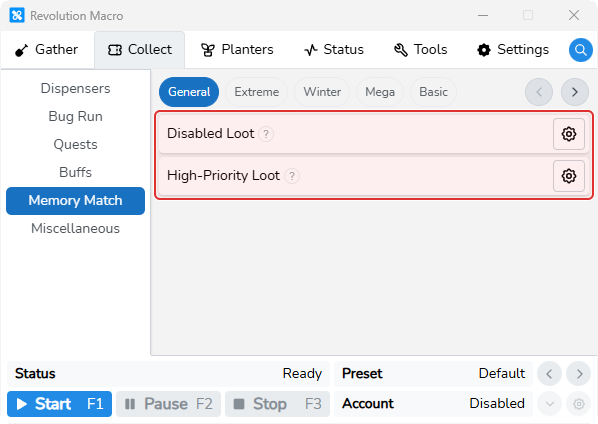The image size is (598, 424).
Task: Switch to the Winter pill tab
Action: click(x=322, y=92)
